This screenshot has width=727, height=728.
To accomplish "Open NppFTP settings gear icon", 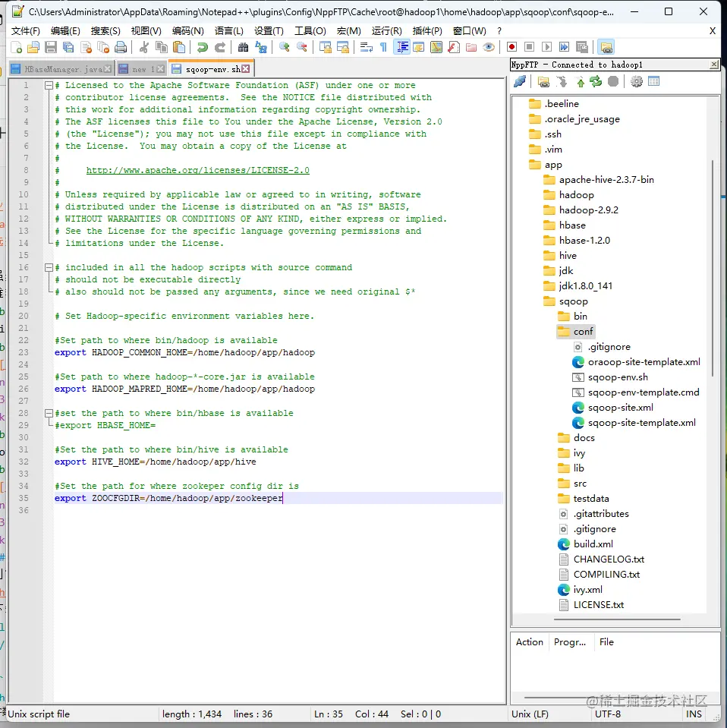I will point(637,82).
